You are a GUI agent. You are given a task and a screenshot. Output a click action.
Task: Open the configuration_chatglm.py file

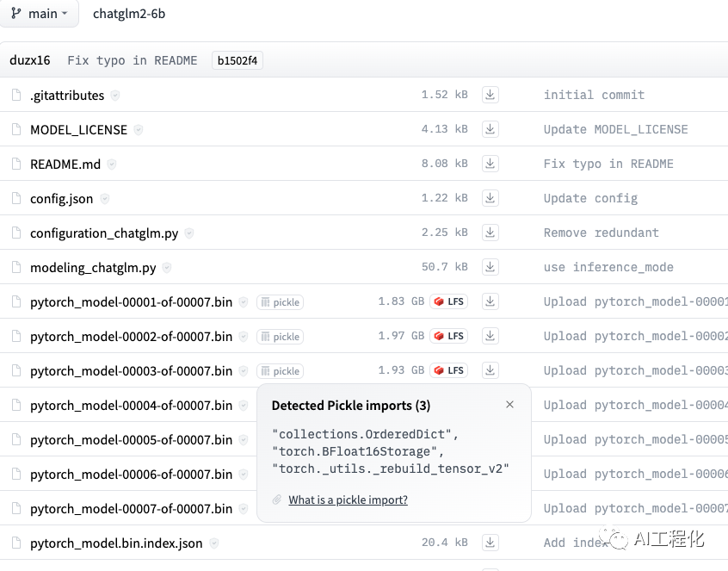pos(104,233)
